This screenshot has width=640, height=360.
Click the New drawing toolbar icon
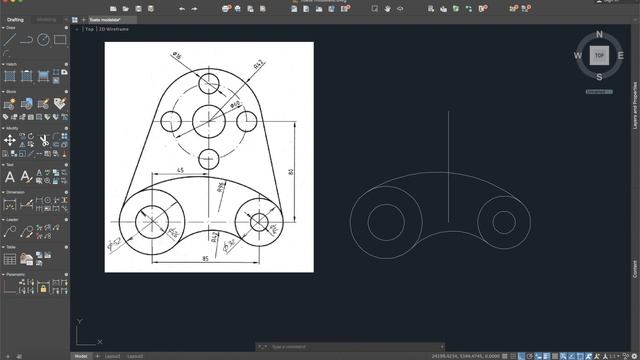[113, 9]
